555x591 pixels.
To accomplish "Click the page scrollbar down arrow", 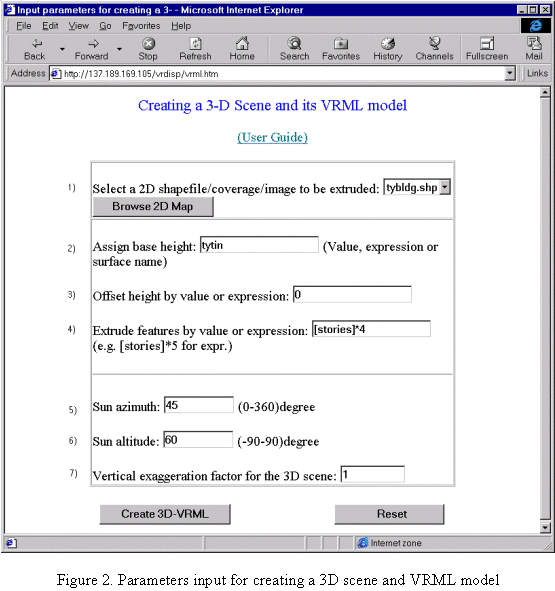I will pos(545,527).
